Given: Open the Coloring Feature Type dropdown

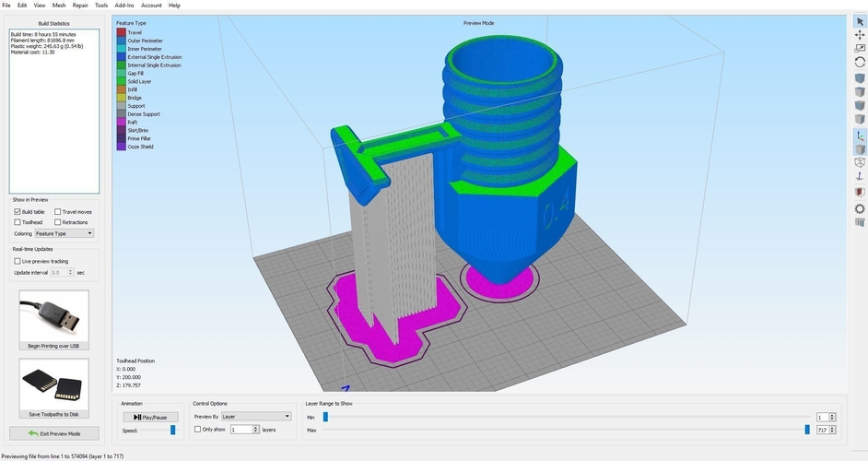Looking at the screenshot, I should [65, 234].
